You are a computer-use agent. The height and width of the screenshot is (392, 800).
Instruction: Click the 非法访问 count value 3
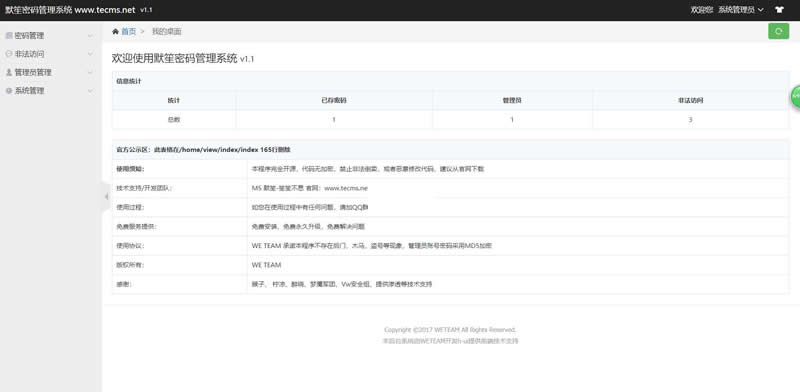pyautogui.click(x=690, y=120)
